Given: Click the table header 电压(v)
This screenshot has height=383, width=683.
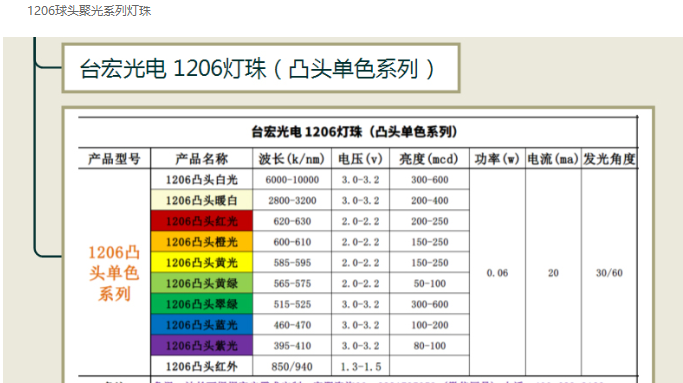Looking at the screenshot, I should (360, 159).
